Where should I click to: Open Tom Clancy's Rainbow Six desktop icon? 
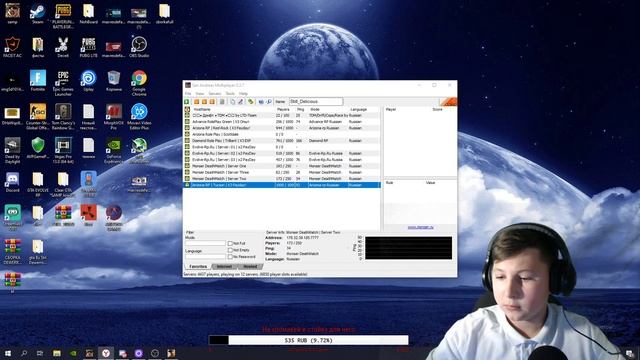click(63, 117)
